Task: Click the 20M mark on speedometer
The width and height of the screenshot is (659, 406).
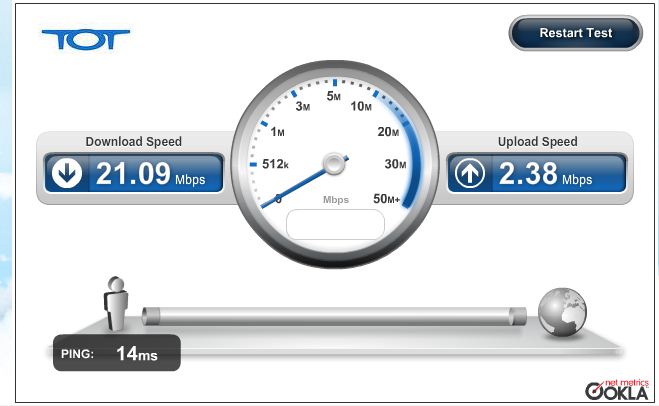Action: tap(388, 132)
